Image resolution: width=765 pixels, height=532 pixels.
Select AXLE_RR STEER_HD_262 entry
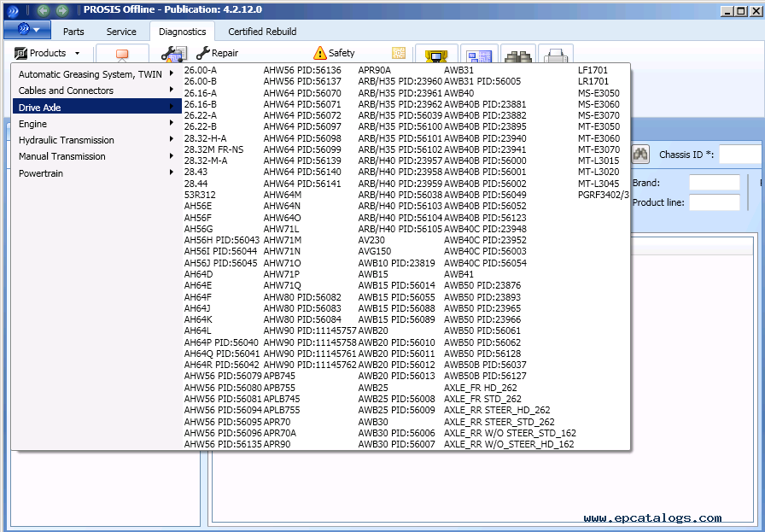(x=497, y=410)
